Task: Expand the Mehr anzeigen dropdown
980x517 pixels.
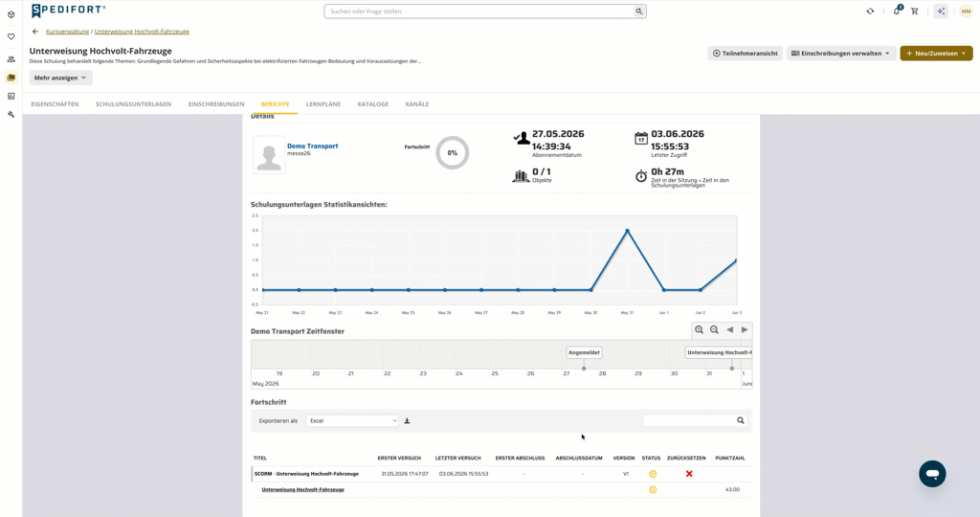Action: [x=60, y=78]
